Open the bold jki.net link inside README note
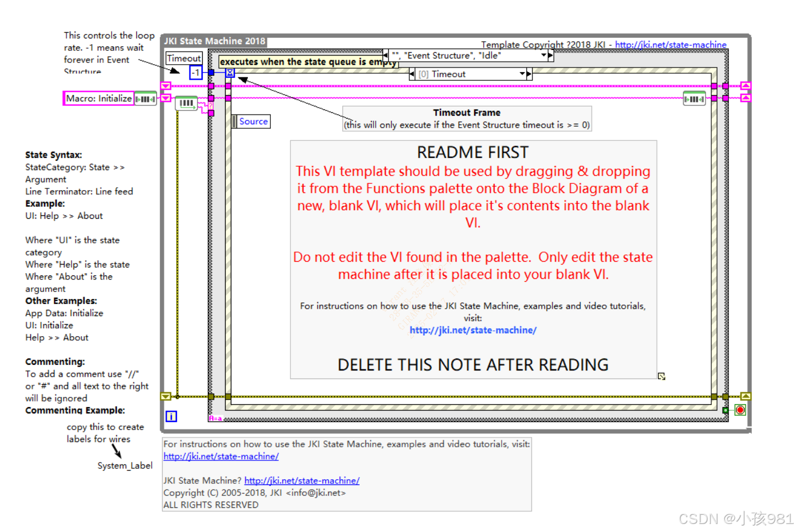The height and width of the screenshot is (532, 796). 473,330
